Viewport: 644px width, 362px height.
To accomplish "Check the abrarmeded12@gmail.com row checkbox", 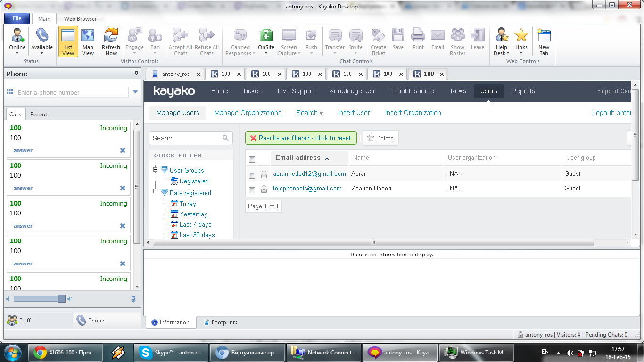I will click(x=252, y=175).
